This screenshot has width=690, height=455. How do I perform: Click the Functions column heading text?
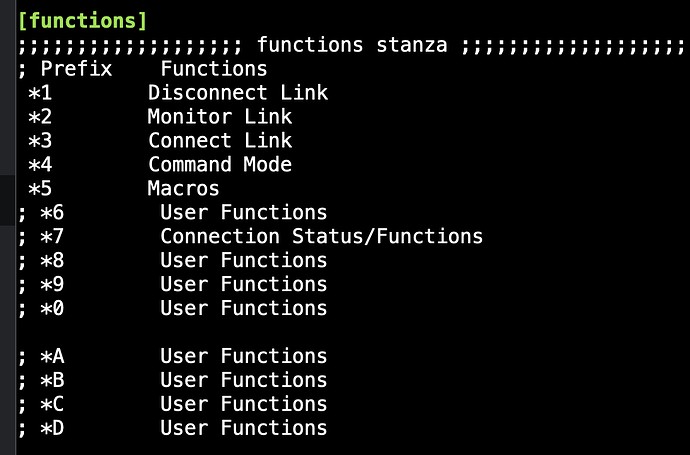click(x=214, y=69)
